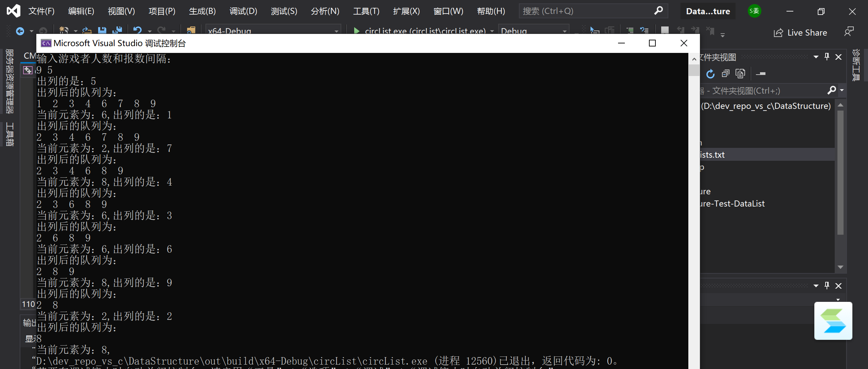Click the navigate backward arrow icon

pyautogui.click(x=20, y=31)
